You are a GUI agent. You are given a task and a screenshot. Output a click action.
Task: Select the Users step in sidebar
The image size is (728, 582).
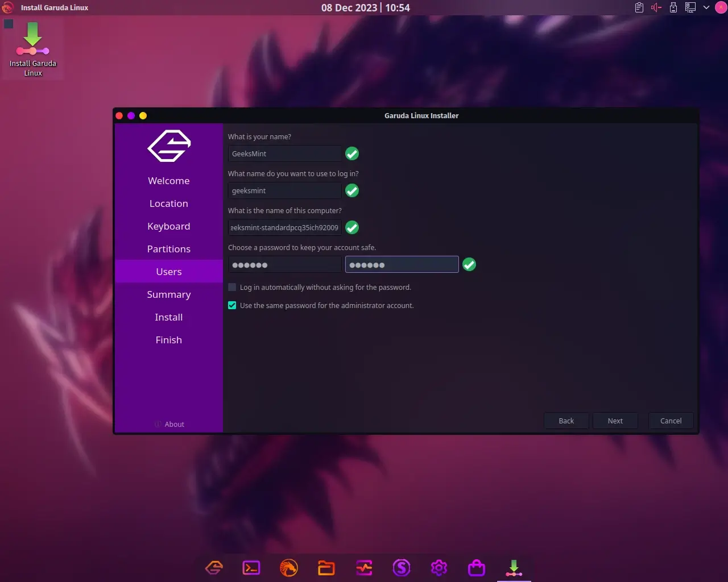(x=169, y=272)
